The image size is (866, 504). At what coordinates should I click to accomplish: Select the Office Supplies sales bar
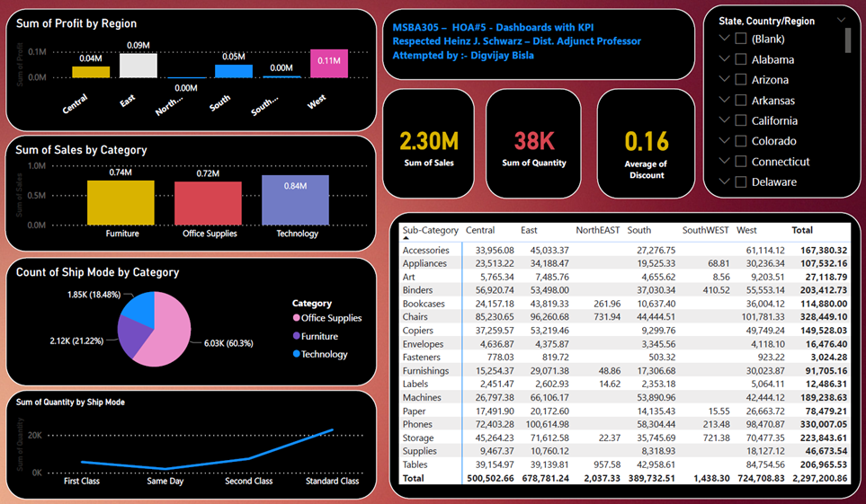coord(209,203)
